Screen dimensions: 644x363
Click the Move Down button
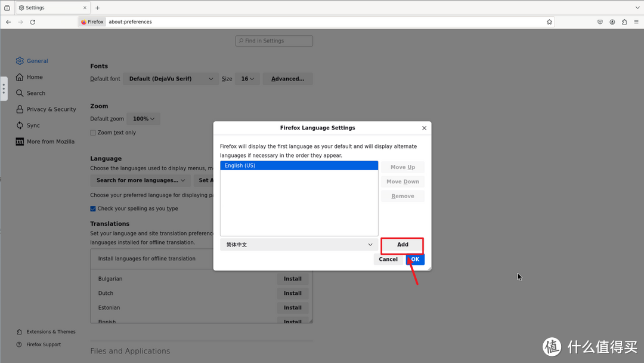point(402,181)
